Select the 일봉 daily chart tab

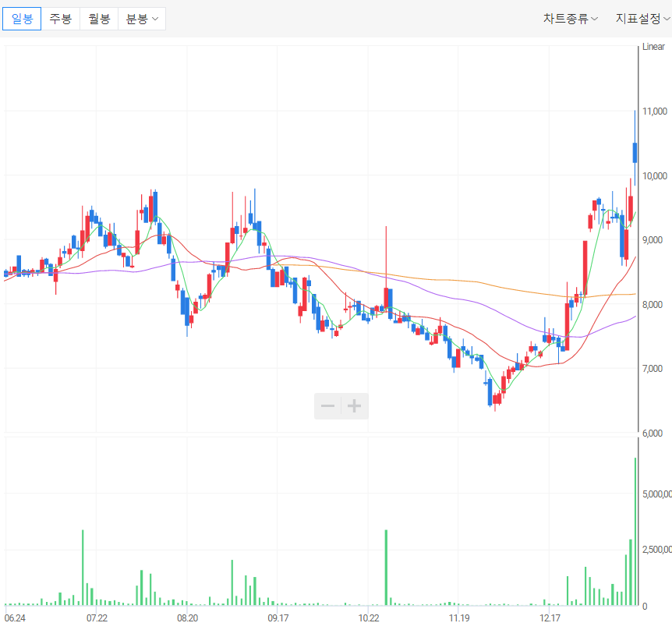coord(22,19)
